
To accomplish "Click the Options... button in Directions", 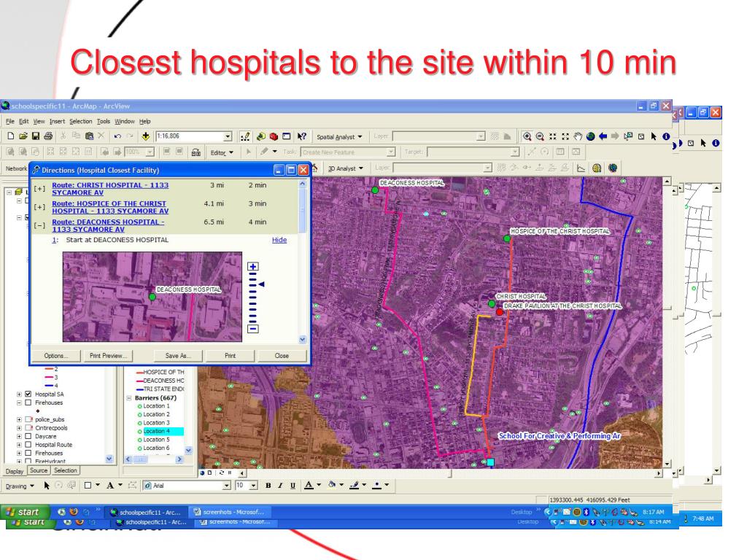I will coord(56,356).
